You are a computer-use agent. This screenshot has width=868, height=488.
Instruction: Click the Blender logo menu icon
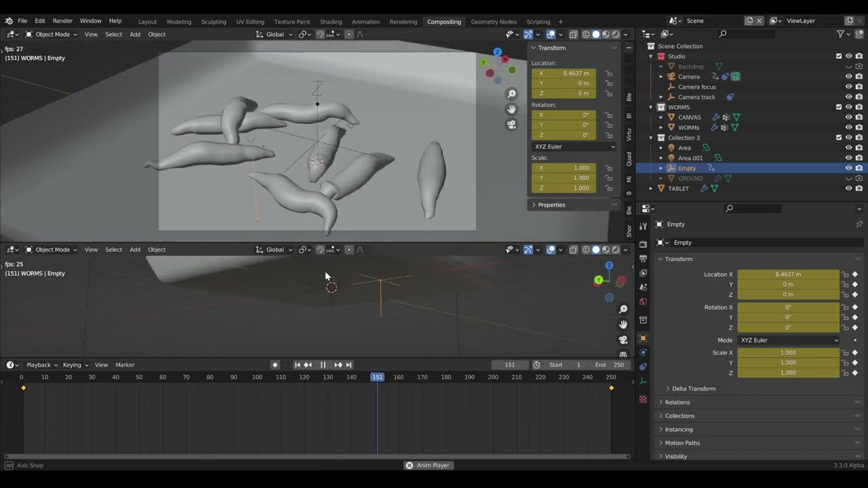[x=9, y=21]
